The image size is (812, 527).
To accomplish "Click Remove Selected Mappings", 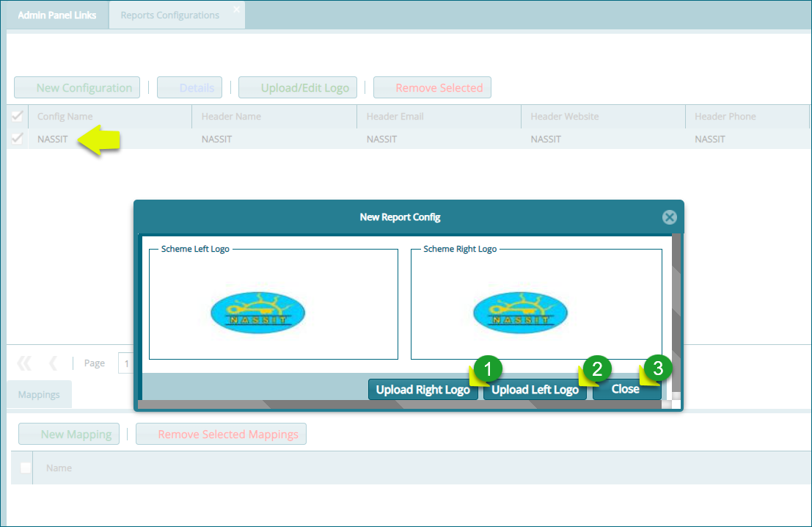I will [221, 434].
